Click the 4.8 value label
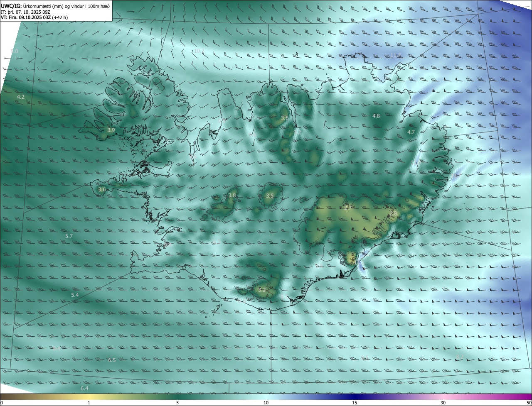Screen dimensions: 532x406 [376, 116]
